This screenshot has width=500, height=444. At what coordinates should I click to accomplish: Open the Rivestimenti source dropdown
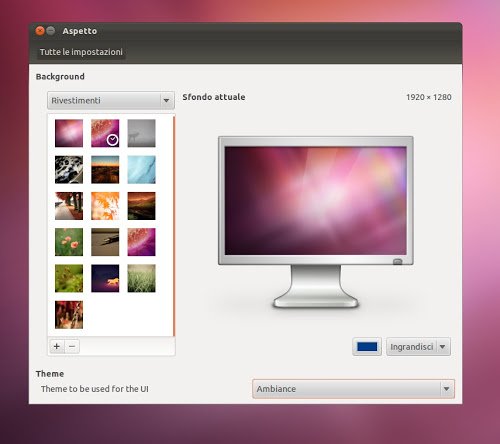pos(111,100)
